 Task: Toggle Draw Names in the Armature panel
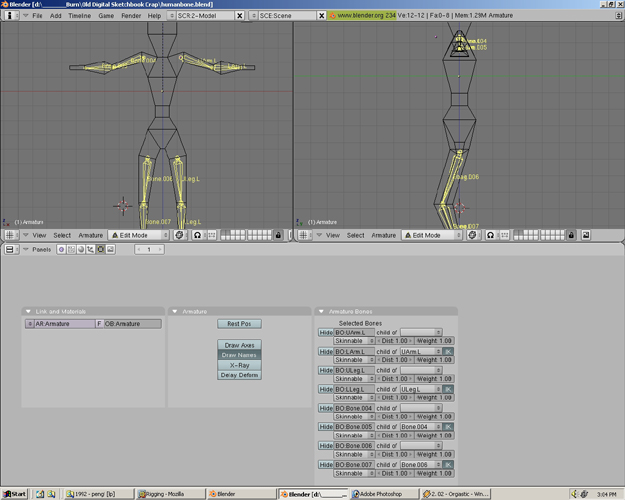pyautogui.click(x=239, y=355)
